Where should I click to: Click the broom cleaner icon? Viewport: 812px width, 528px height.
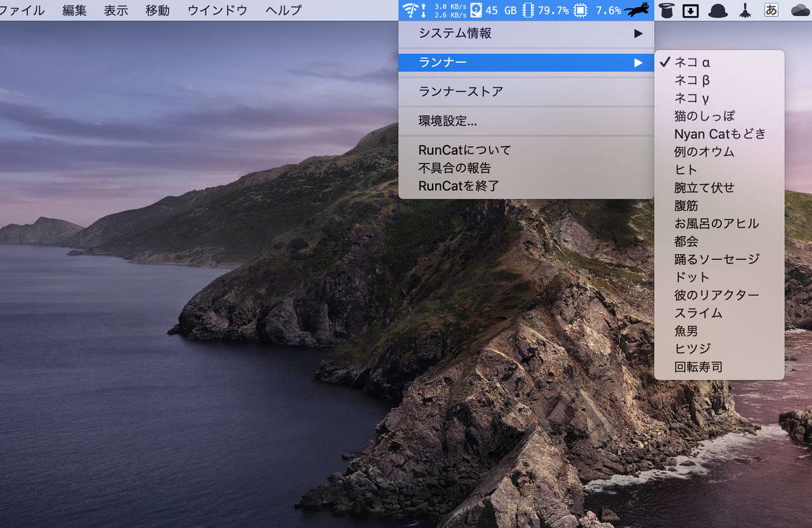(745, 10)
